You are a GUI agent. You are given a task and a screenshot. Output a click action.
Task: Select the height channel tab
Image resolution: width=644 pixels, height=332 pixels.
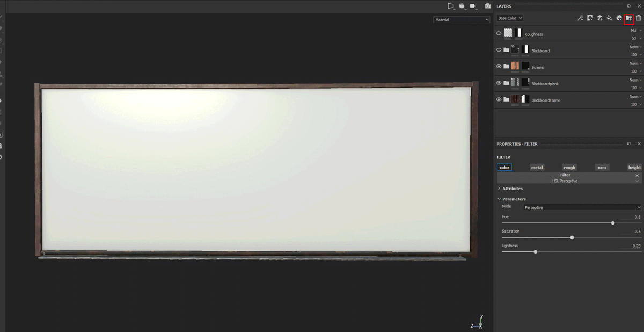coord(634,168)
